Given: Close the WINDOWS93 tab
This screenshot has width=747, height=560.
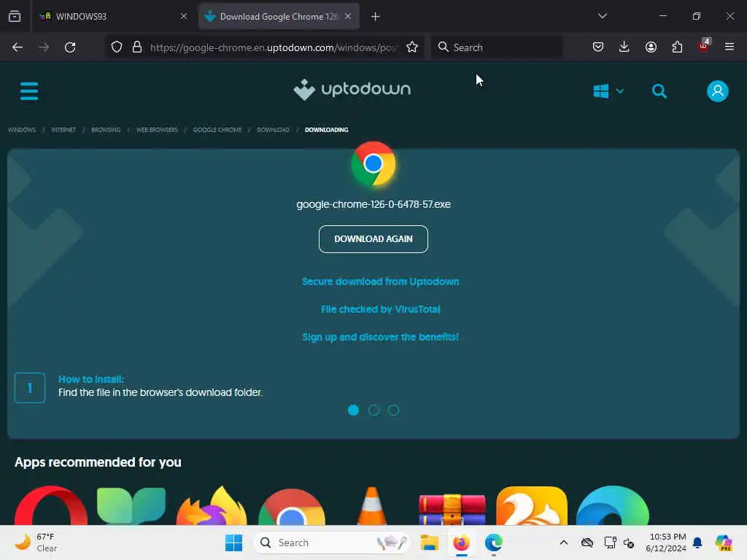Looking at the screenshot, I should pos(184,16).
